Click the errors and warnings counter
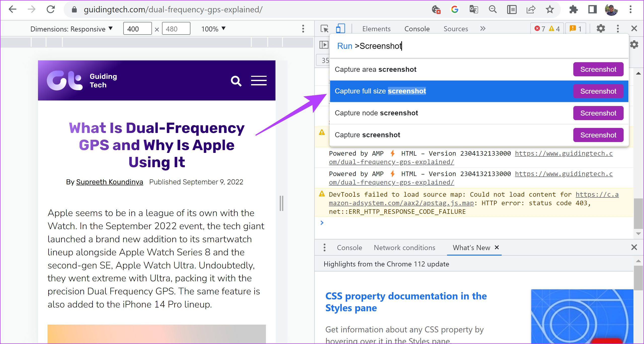This screenshot has height=344, width=644. (x=547, y=28)
